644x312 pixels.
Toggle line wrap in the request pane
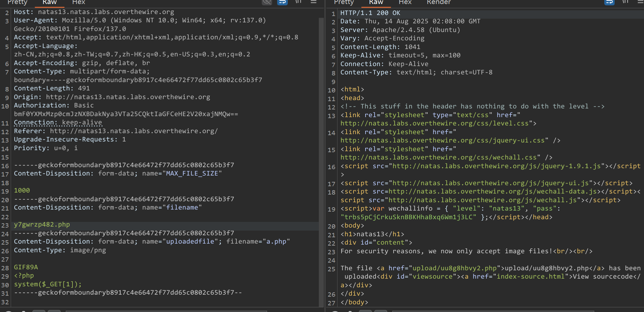pos(282,2)
